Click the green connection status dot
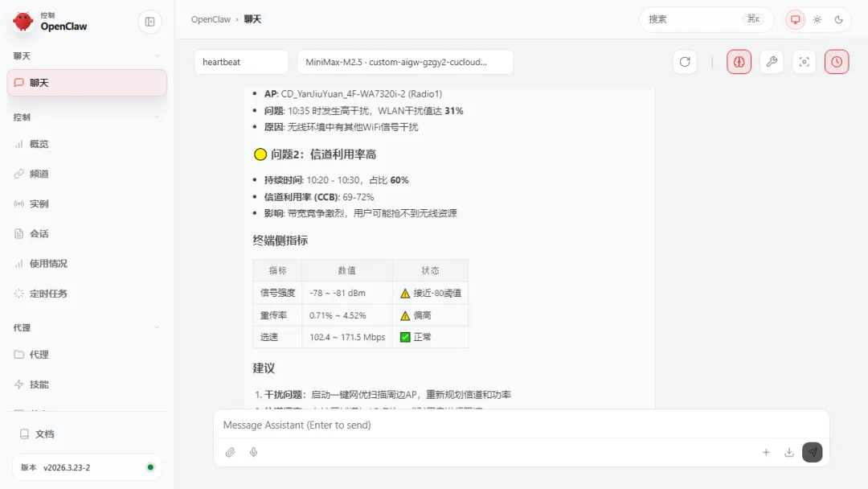This screenshot has width=868, height=489. (150, 467)
